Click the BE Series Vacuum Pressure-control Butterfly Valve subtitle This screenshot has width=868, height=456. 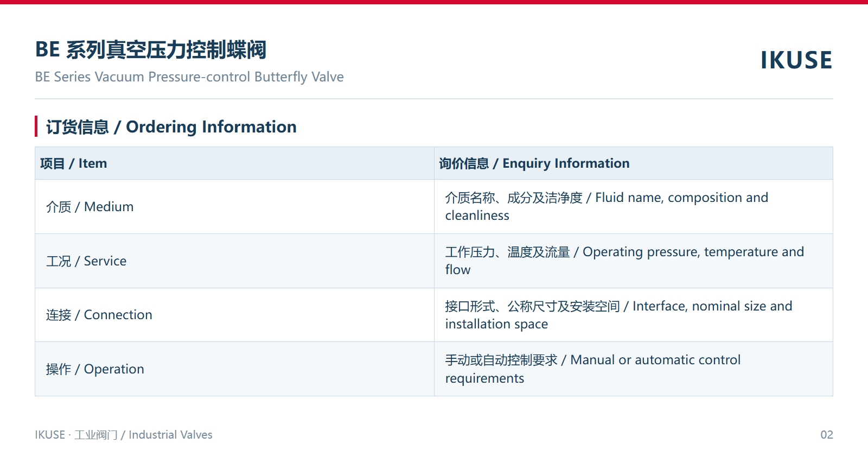[x=189, y=77]
